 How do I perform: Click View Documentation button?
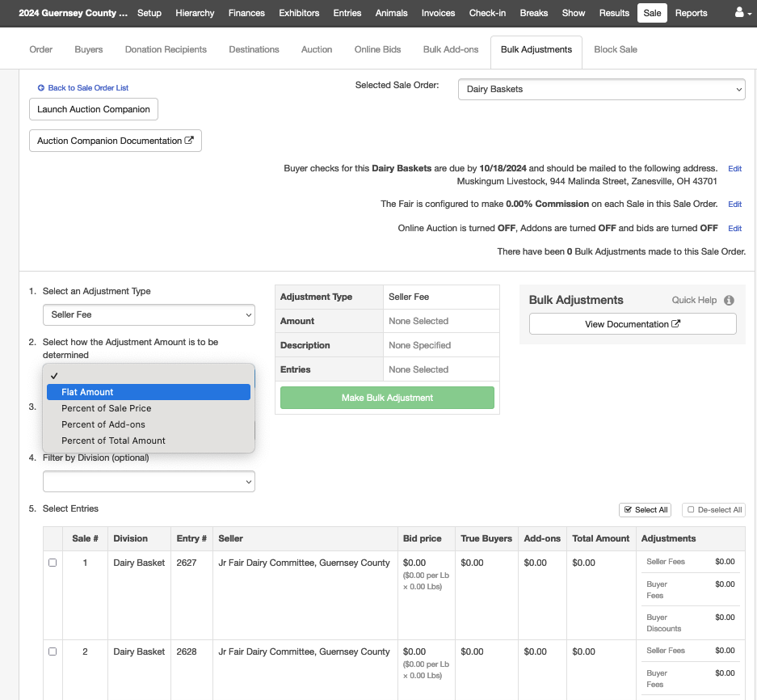(633, 323)
